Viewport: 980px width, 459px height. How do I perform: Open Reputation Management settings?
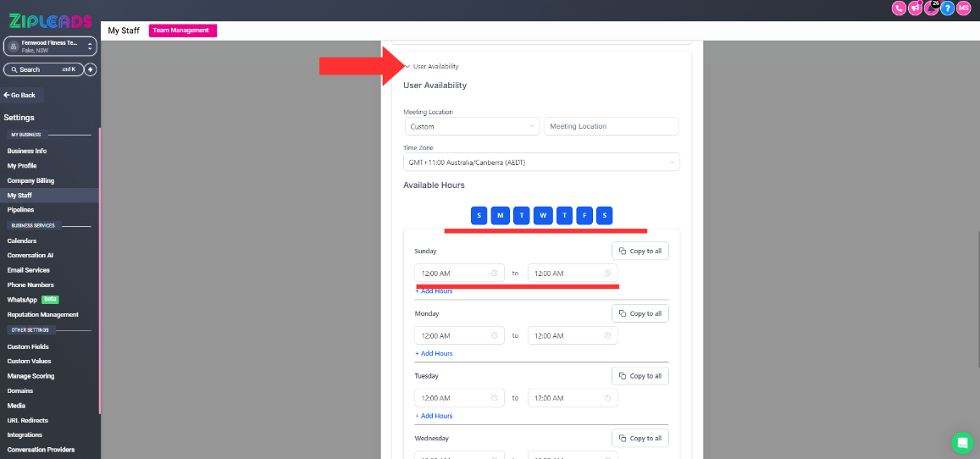pos(42,315)
